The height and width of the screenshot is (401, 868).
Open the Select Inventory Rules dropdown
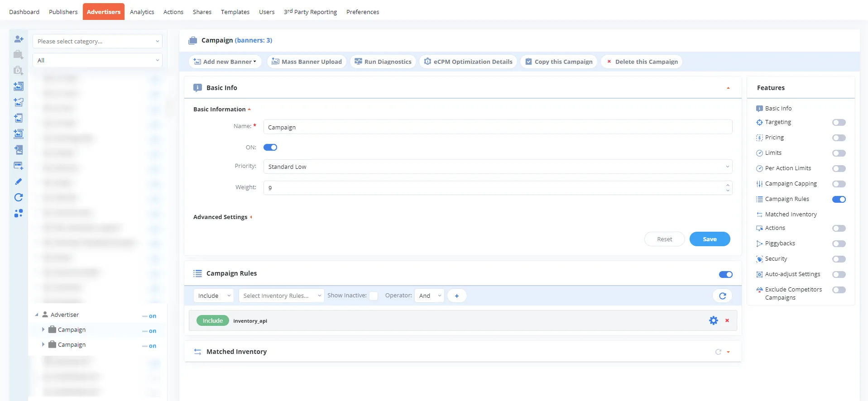coord(281,296)
